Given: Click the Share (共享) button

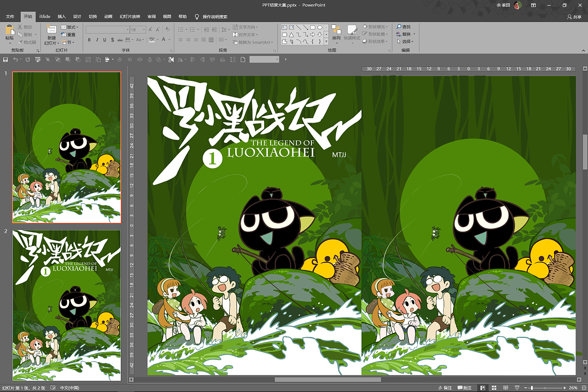Looking at the screenshot, I should [x=574, y=17].
